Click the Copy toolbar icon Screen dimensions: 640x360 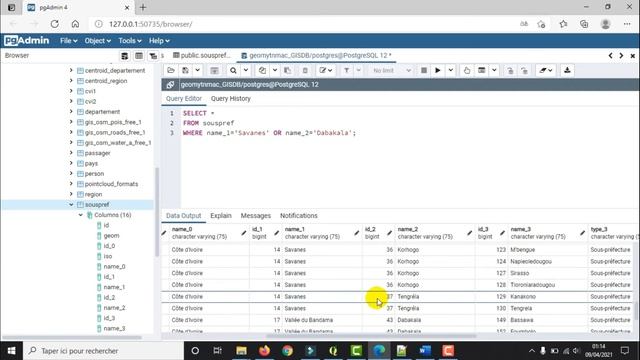pos(262,71)
